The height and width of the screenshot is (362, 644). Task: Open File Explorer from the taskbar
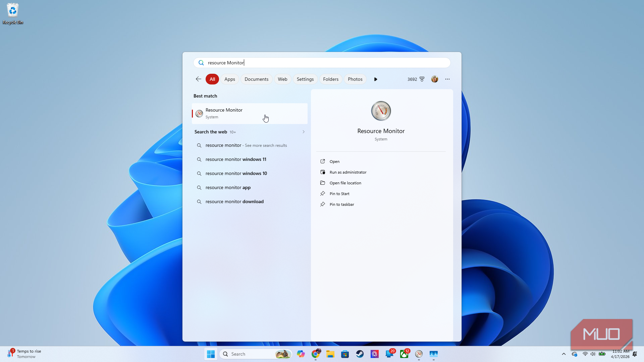[330, 354]
